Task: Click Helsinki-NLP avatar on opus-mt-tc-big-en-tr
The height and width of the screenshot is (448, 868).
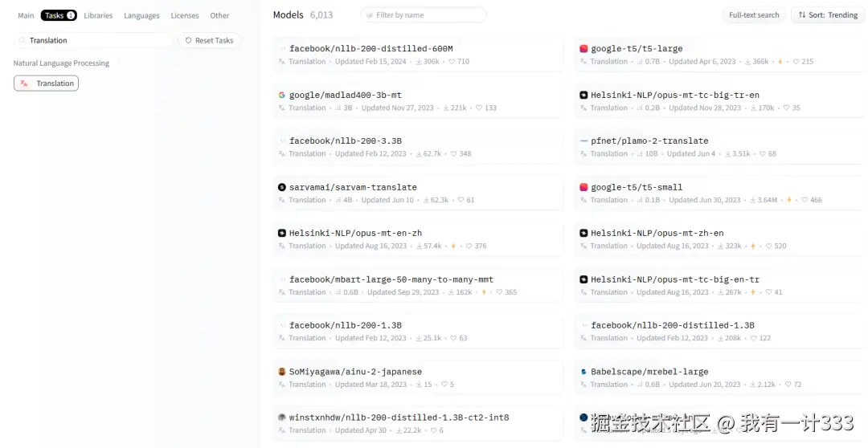Action: pyautogui.click(x=583, y=280)
